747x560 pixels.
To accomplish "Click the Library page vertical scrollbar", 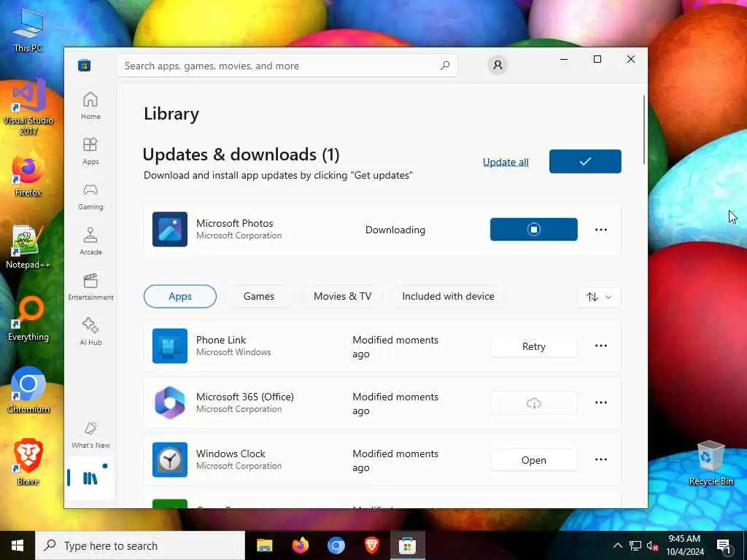I will tap(644, 130).
